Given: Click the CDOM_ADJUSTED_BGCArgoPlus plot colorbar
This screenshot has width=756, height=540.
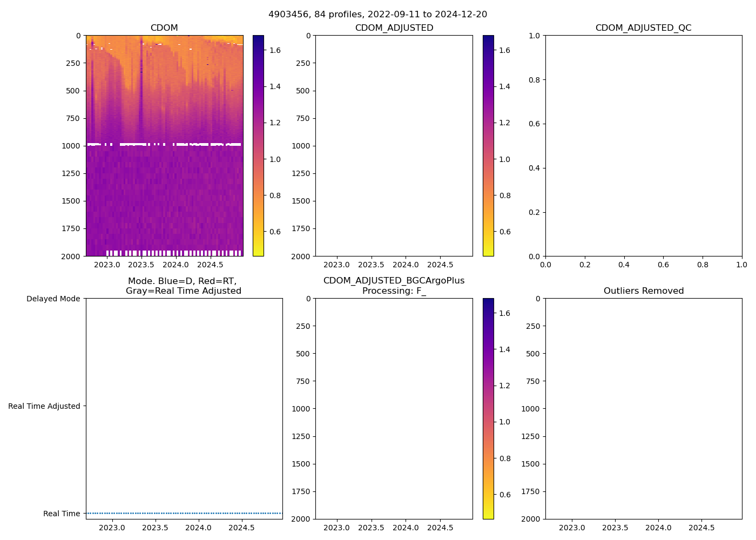Looking at the screenshot, I should point(488,409).
